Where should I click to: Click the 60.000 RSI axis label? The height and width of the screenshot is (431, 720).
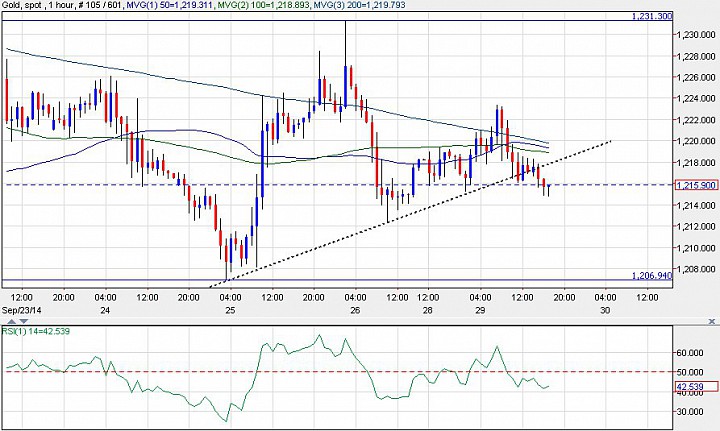click(690, 353)
